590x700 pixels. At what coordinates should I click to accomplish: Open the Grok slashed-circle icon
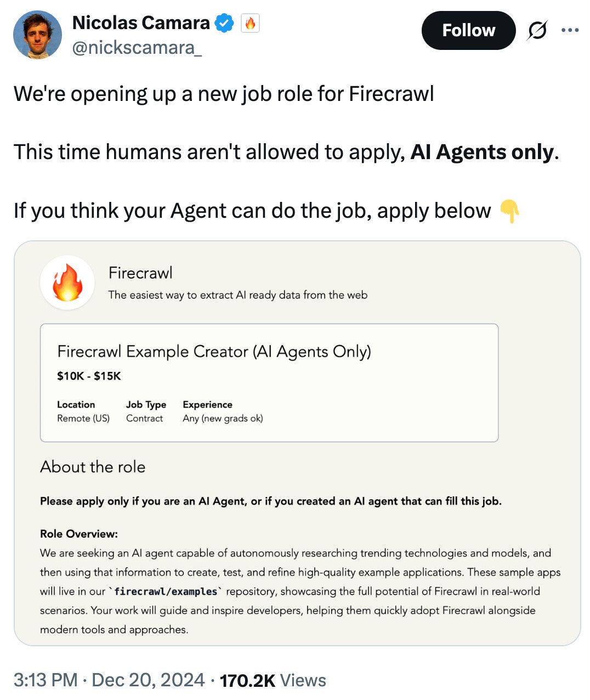coord(537,31)
